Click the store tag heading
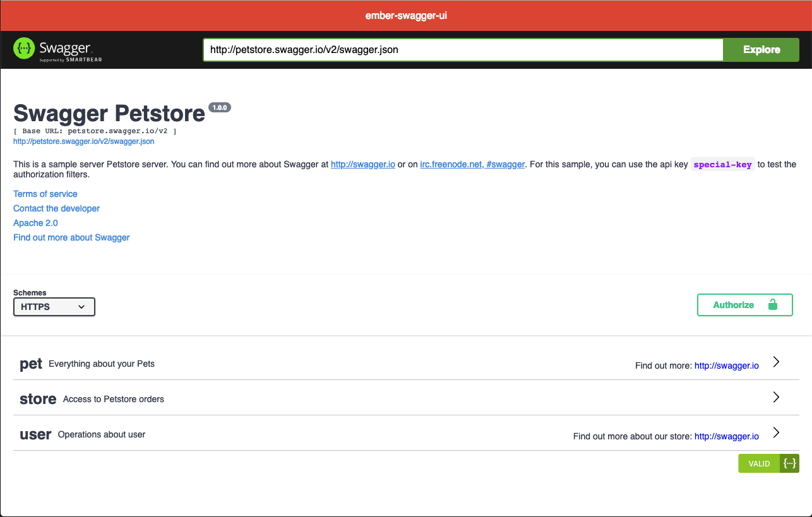Image resolution: width=812 pixels, height=517 pixels. pyautogui.click(x=38, y=399)
